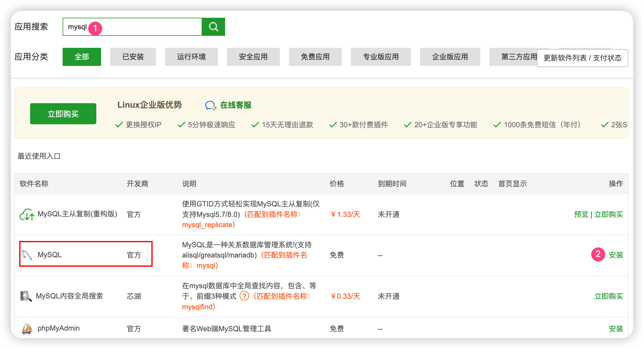The width and height of the screenshot is (644, 349).
Task: Click 更新软件列表 / 支付状态 button
Action: point(583,58)
